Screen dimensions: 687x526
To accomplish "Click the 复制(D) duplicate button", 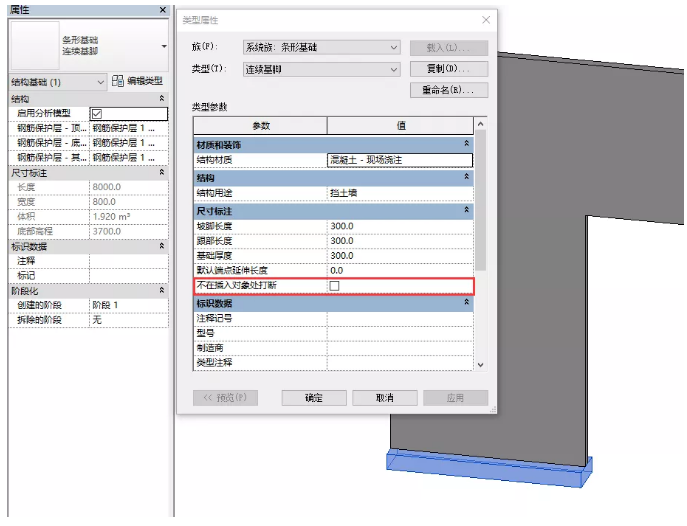I will (449, 69).
